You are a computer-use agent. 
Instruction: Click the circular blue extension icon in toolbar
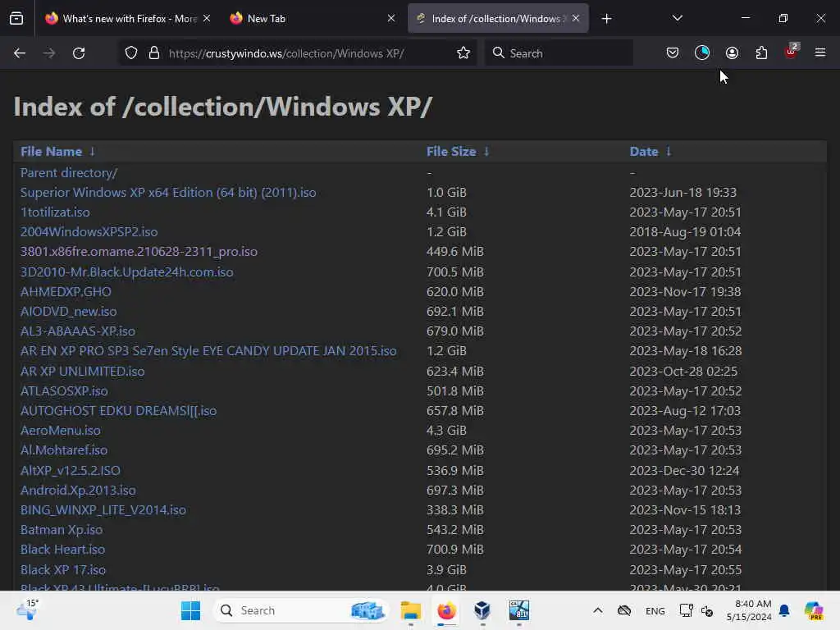[702, 53]
